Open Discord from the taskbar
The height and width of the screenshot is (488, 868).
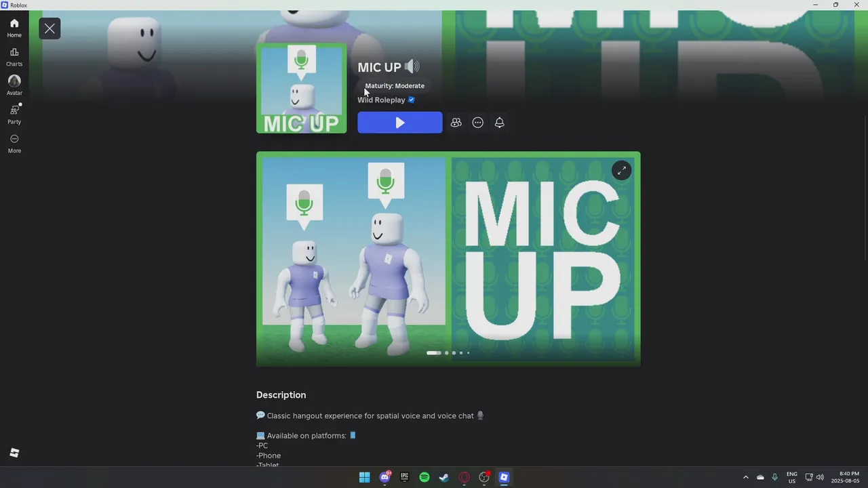pos(385,477)
